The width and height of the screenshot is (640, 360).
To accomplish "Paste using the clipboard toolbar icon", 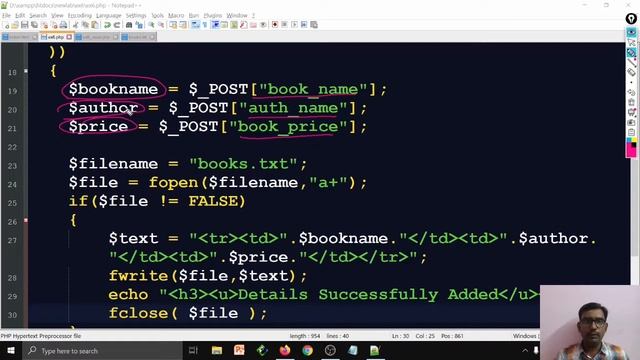I will 95,25.
